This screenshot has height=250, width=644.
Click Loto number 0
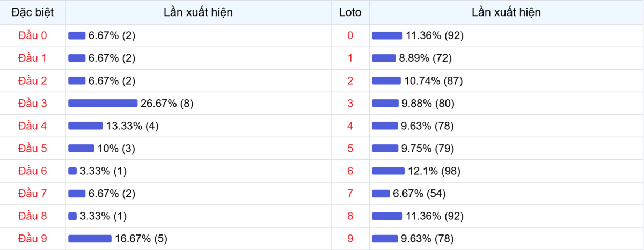pos(350,36)
